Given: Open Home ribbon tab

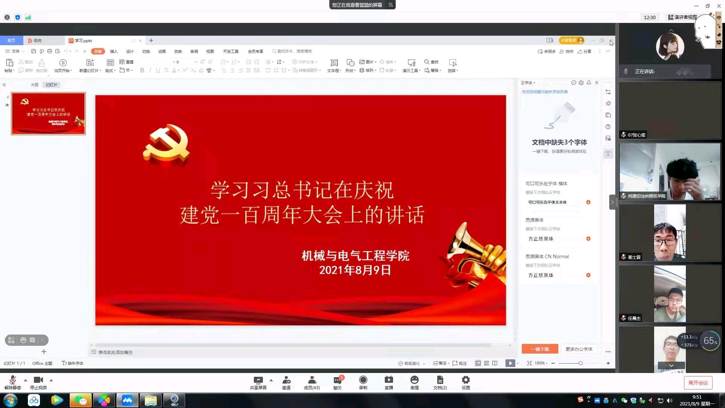Looking at the screenshot, I should pos(98,51).
